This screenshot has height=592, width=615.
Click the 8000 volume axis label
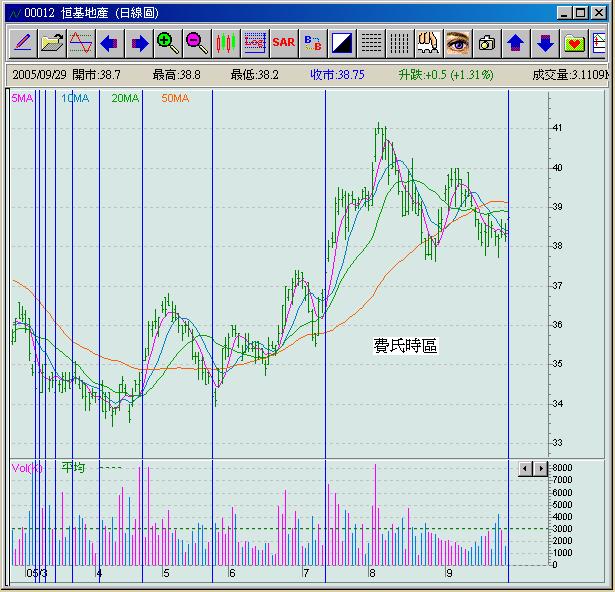pos(562,468)
